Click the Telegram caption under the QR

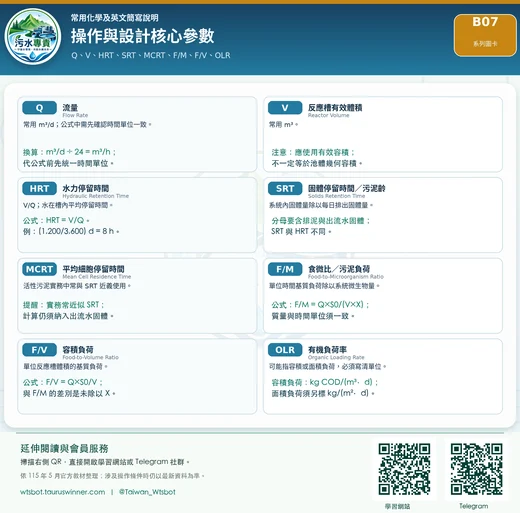coord(474,506)
